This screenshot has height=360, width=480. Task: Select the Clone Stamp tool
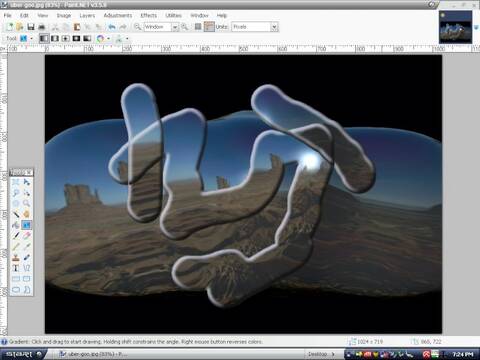click(16, 257)
